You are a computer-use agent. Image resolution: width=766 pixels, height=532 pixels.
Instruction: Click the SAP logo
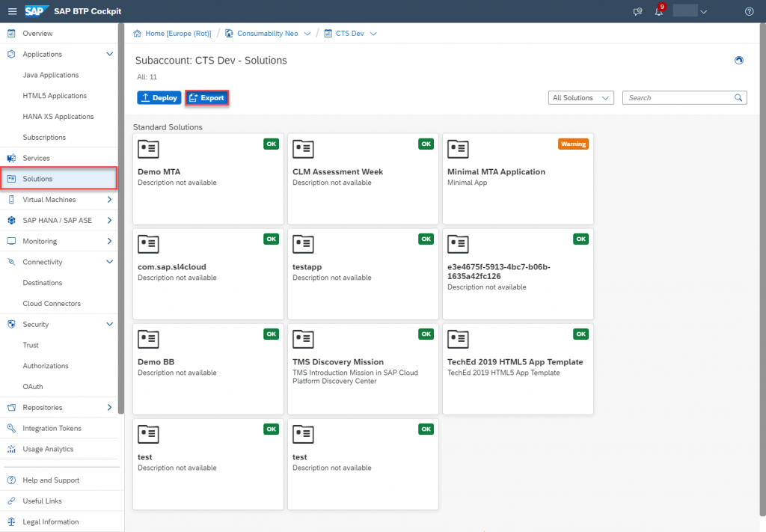36,11
